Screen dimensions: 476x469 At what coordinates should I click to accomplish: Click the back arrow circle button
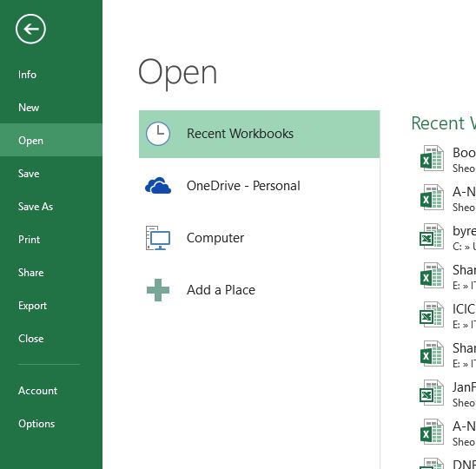click(x=30, y=29)
